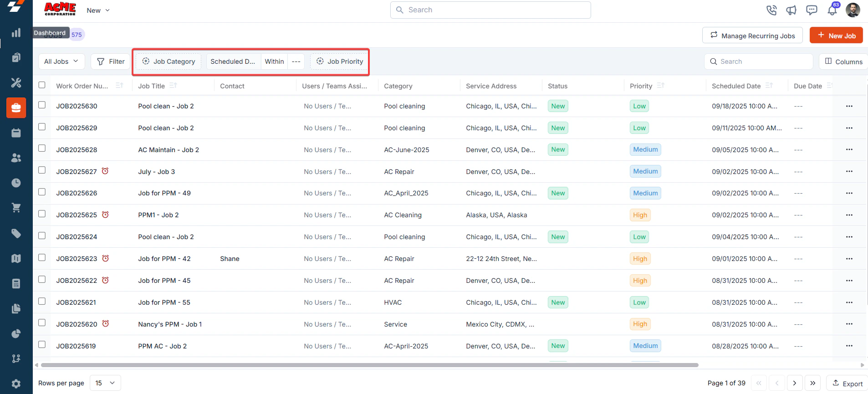Open the Dashboard sidebar icon
868x394 pixels.
16,33
